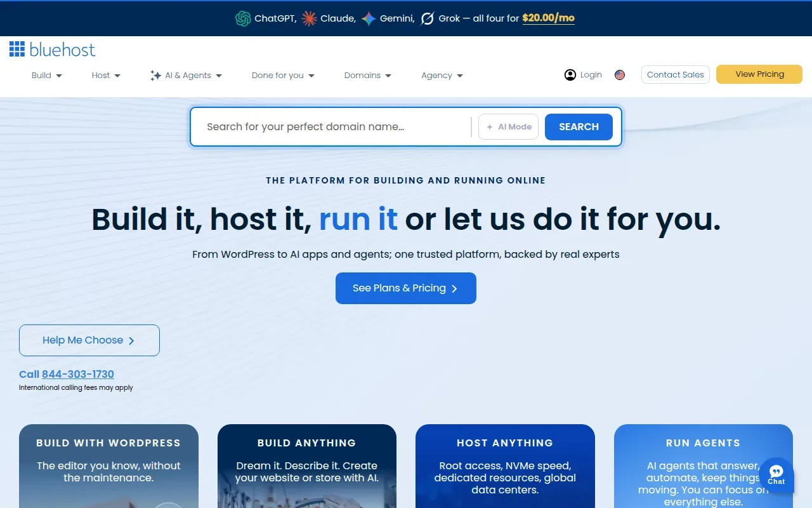Expand the AI & Agents dropdown arrow

point(219,76)
